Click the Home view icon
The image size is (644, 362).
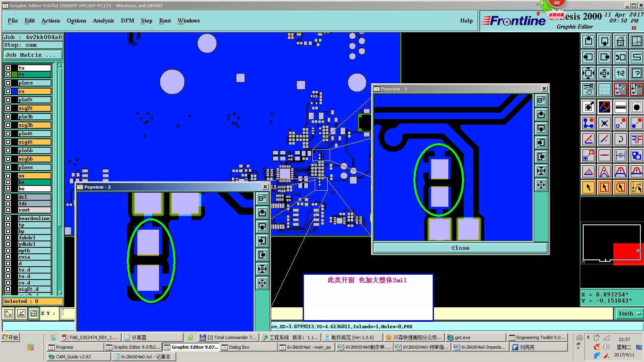point(621,41)
